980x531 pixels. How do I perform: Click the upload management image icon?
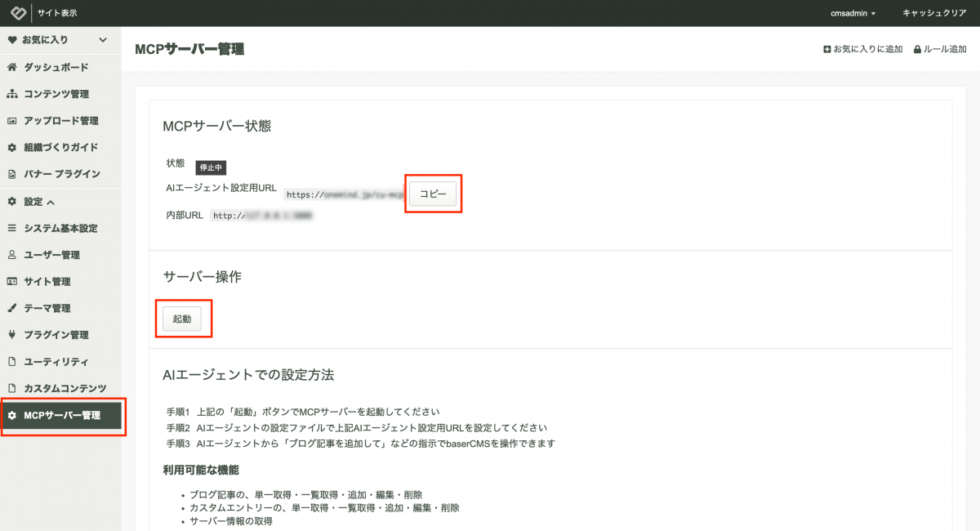pos(12,121)
